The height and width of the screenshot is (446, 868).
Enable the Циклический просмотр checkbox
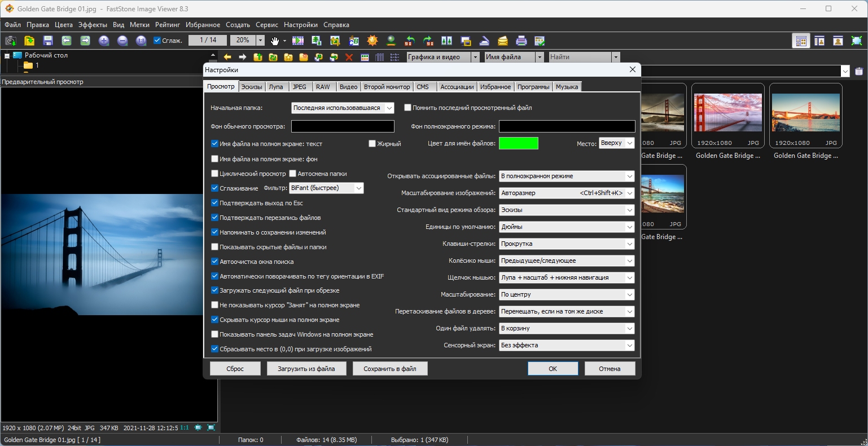215,174
